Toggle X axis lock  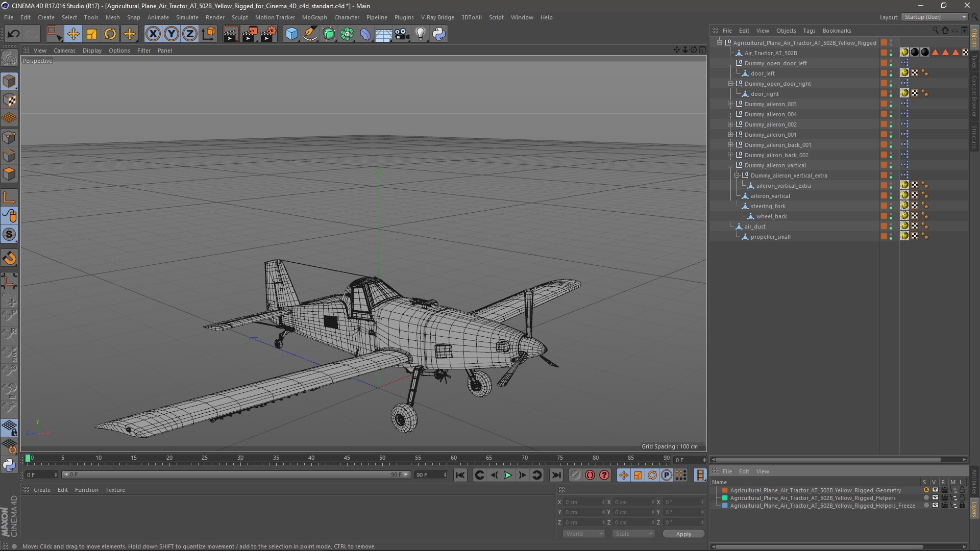[x=153, y=34]
